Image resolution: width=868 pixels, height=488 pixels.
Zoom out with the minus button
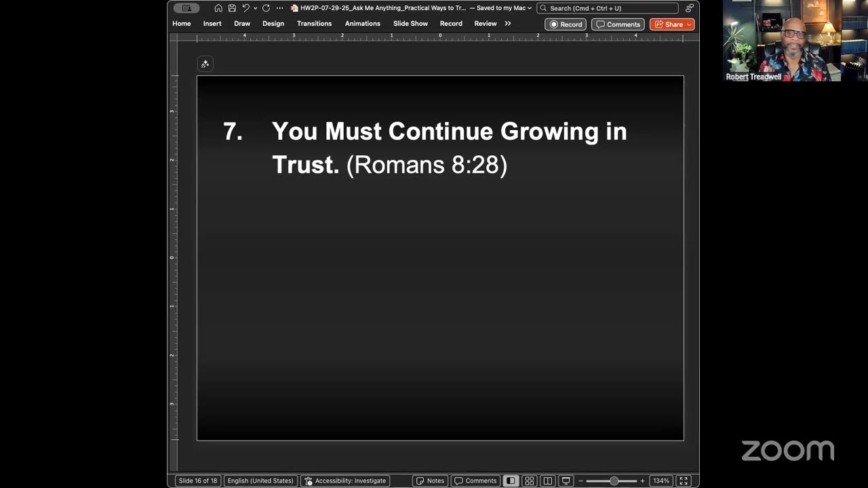coord(580,481)
